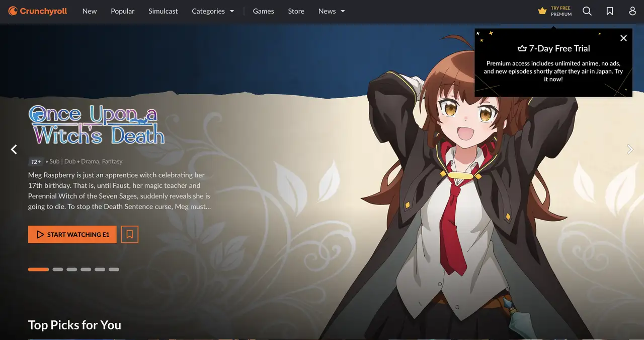Click the Meg Raspberry series description text
644x340 pixels.
[119, 191]
